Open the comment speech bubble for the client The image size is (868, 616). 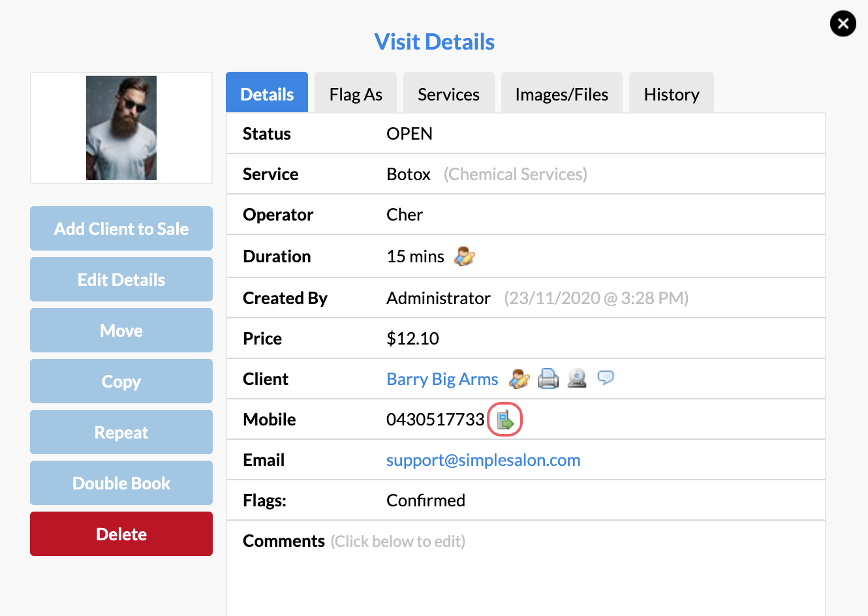coord(606,378)
